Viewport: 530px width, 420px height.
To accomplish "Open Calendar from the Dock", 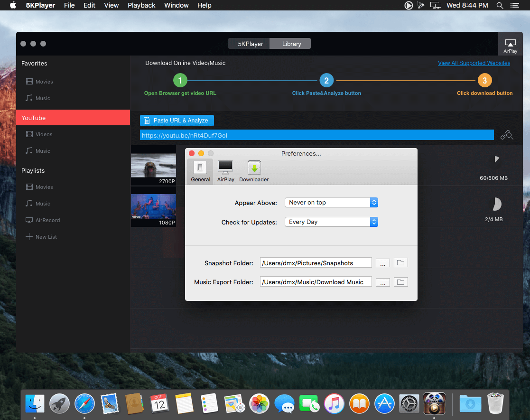I will 159,403.
